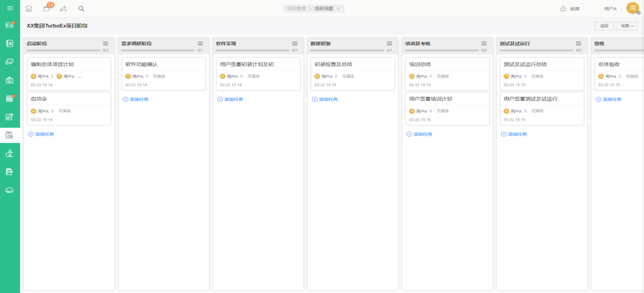Click the 需求调研阶段 column title

(x=137, y=44)
